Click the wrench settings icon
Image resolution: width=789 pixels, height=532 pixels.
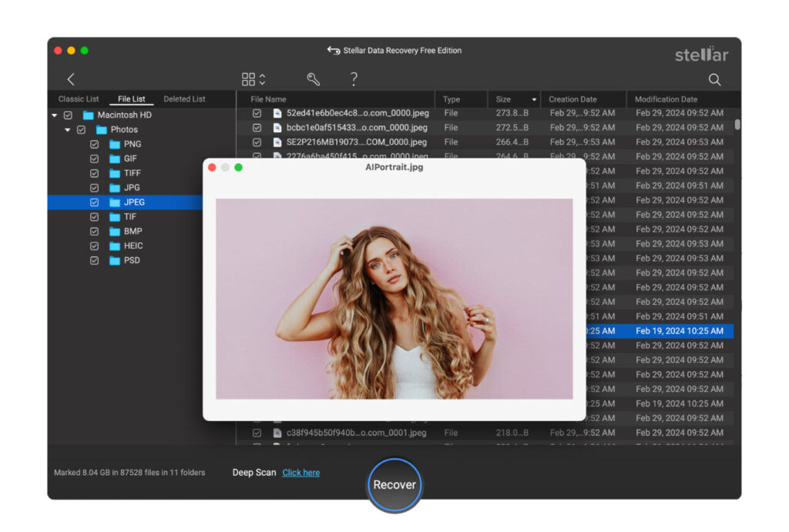click(x=313, y=79)
